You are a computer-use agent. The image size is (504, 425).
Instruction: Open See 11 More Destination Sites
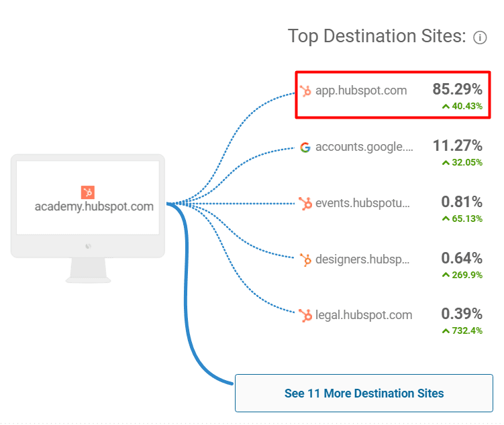364,393
